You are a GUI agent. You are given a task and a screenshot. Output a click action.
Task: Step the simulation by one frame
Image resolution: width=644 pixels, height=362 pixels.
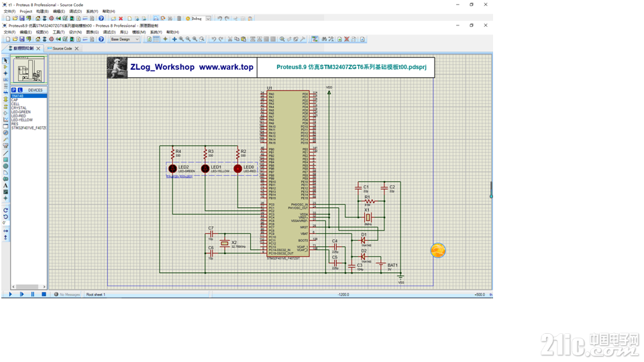(x=21, y=294)
